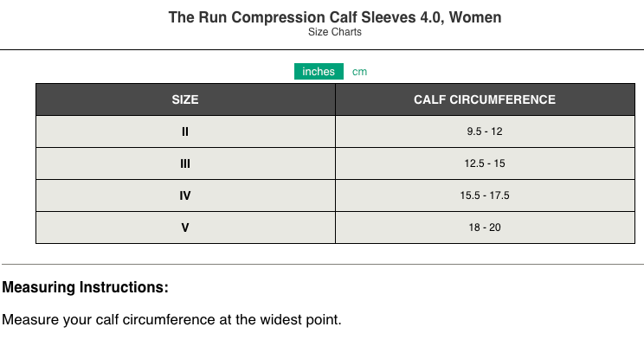Click the 9.5 - 12 circumference value
Screen dimensions: 644x346
485,131
